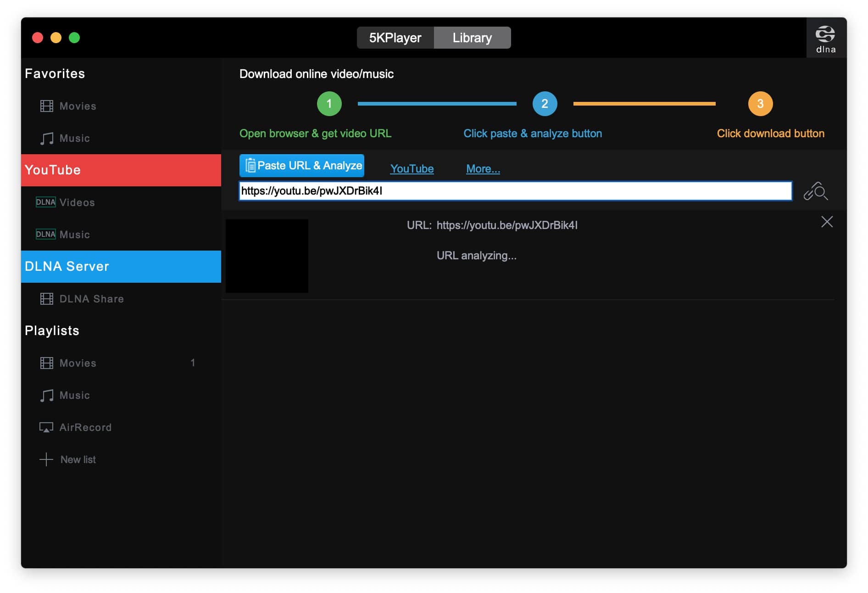868x593 pixels.
Task: Switch to the 5KPlayer tab
Action: click(395, 38)
